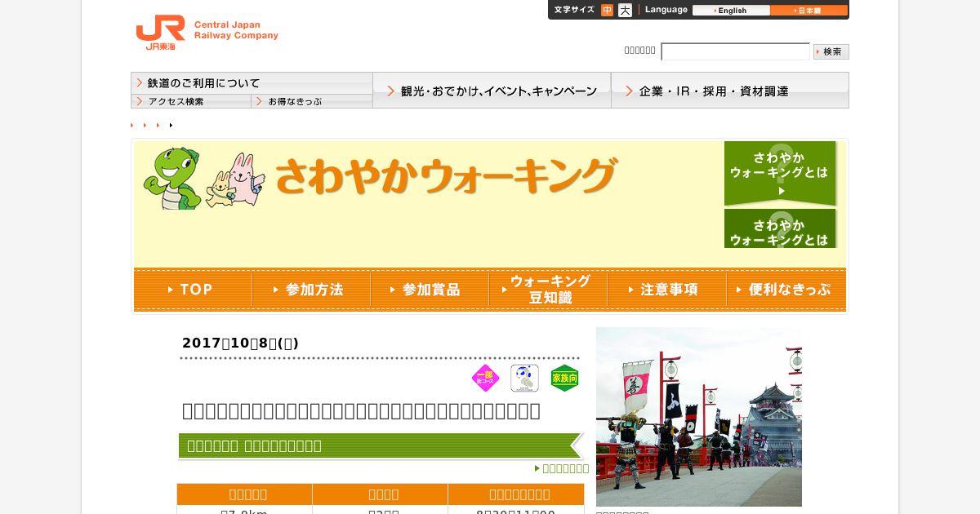Screen dimensions: 980x514
Task: Open upper さわやかウォーキングとは green button
Action: [x=780, y=173]
